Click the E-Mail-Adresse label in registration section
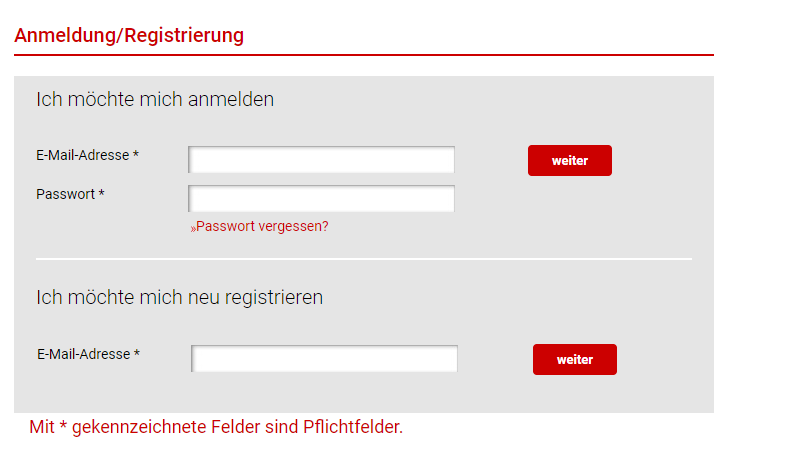This screenshot has width=791, height=452. [x=84, y=354]
